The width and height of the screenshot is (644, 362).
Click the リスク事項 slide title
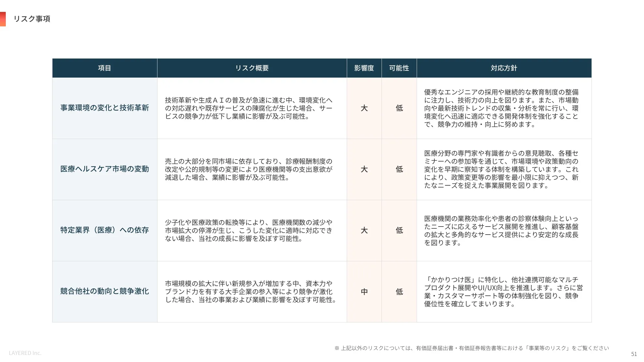pyautogui.click(x=32, y=19)
